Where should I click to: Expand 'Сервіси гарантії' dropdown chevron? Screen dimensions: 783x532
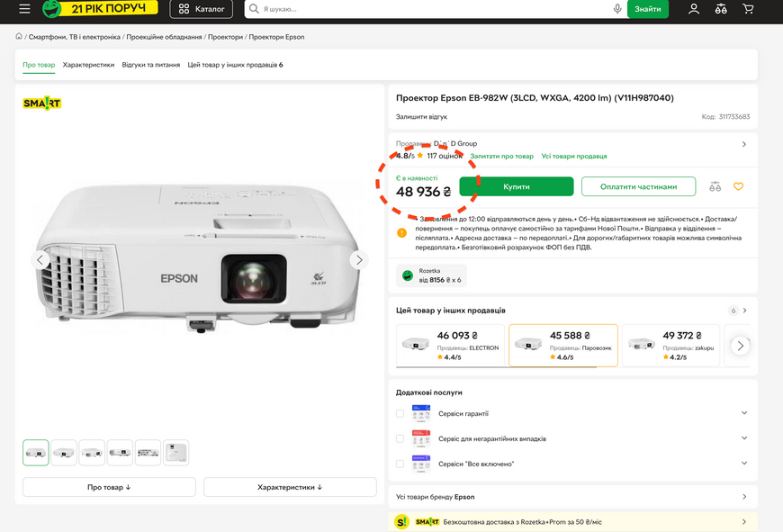pyautogui.click(x=744, y=413)
